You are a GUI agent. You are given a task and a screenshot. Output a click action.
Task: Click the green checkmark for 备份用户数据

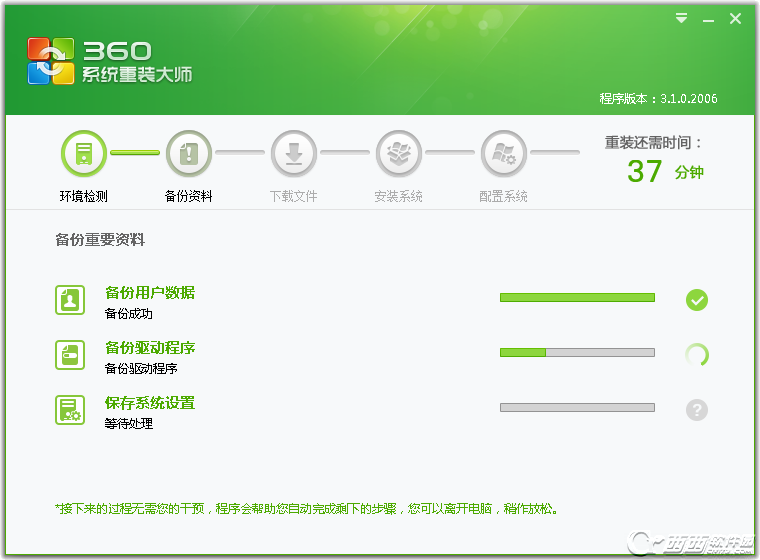click(697, 299)
